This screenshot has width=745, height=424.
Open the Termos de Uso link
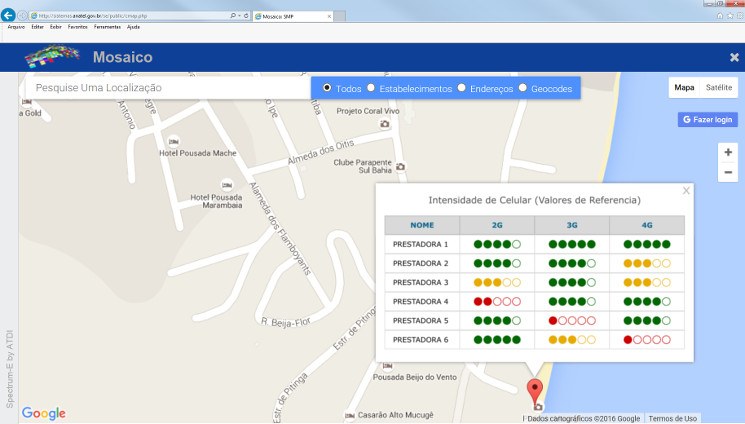point(673,419)
